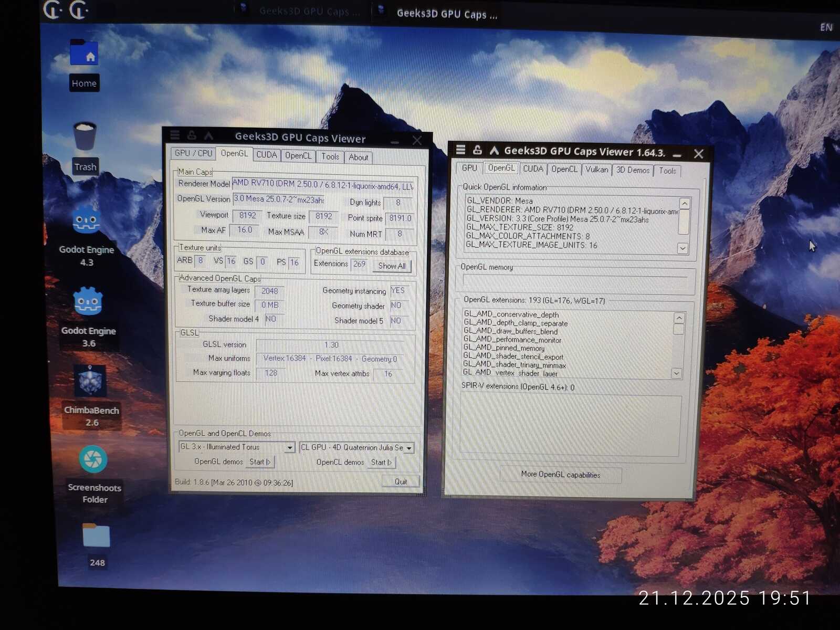Click the Max AF value field
The width and height of the screenshot is (840, 630).
click(x=245, y=230)
